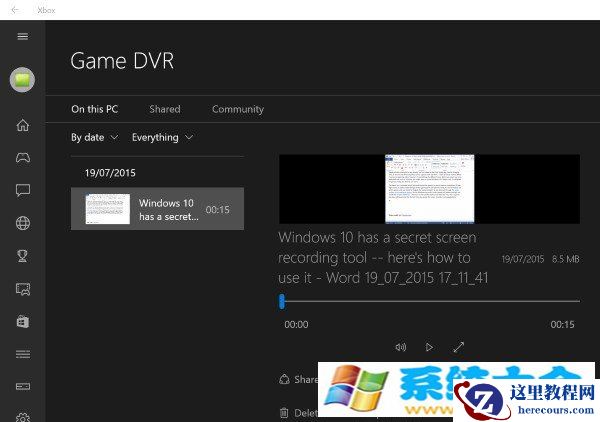Open the Messages chat bubble icon
Viewport: 600px width, 422px height.
coord(23,190)
